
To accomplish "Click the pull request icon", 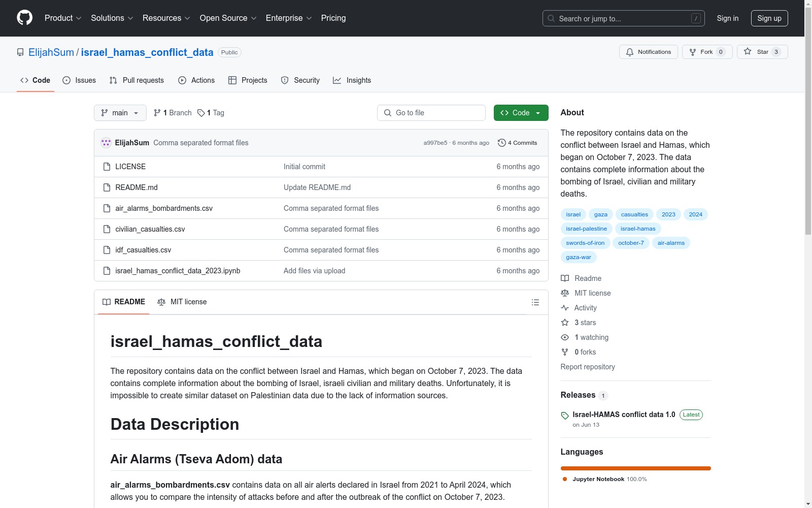I will (x=113, y=80).
